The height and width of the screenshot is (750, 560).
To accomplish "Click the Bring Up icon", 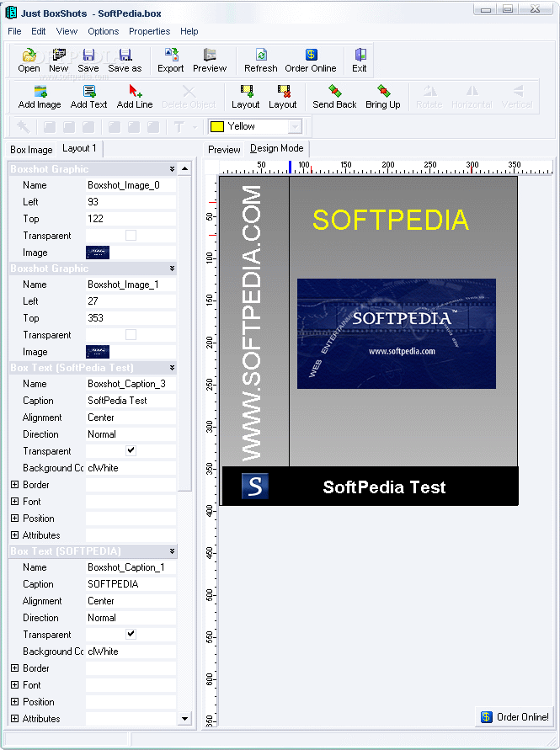I will tap(383, 97).
